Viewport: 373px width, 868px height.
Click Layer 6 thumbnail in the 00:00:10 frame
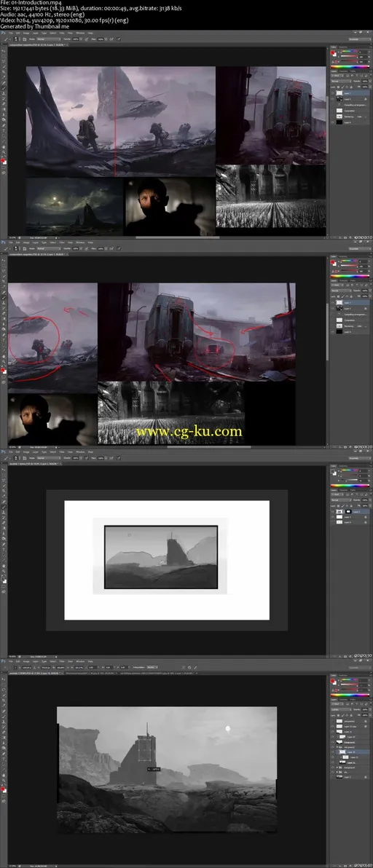339,122
